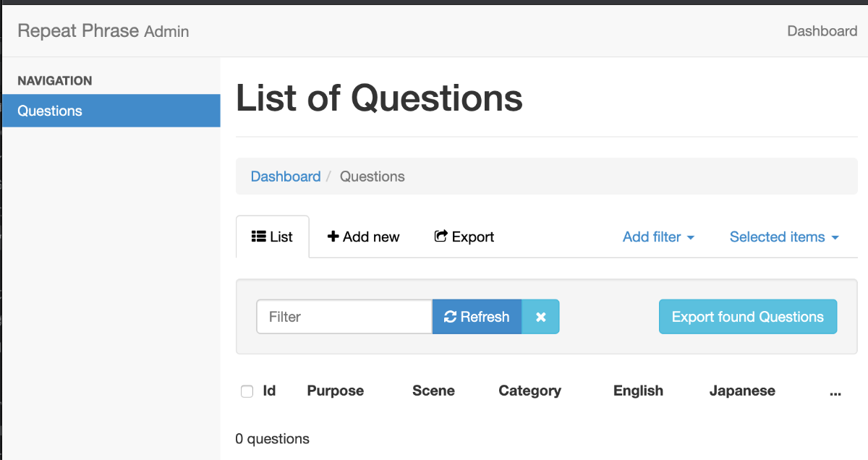The height and width of the screenshot is (460, 868).
Task: Click the plus icon for Add new
Action: click(x=333, y=237)
